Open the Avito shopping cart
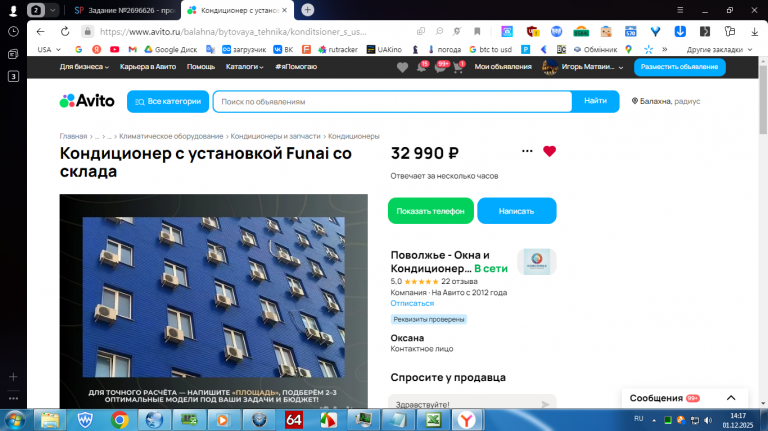The image size is (768, 431). point(458,67)
